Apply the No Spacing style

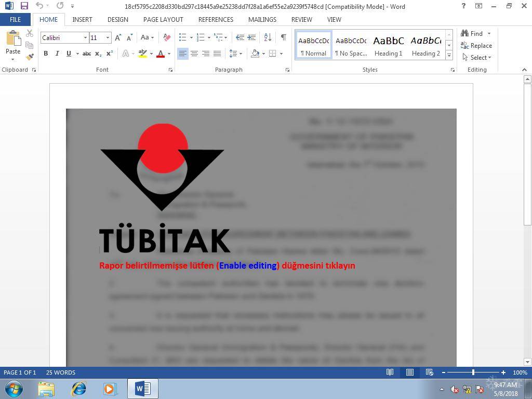[x=351, y=46]
